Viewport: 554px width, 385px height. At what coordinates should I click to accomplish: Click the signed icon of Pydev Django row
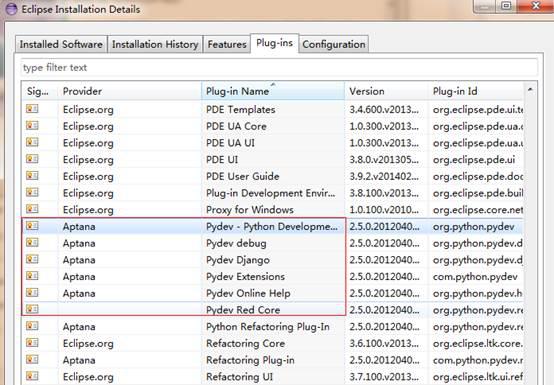32,259
